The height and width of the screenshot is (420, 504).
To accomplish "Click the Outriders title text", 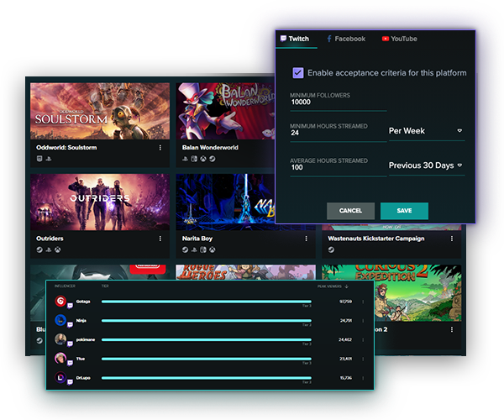I will (50, 239).
